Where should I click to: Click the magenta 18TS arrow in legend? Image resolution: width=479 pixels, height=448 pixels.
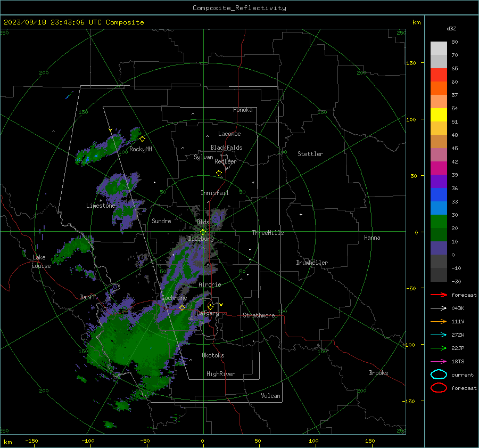(439, 362)
